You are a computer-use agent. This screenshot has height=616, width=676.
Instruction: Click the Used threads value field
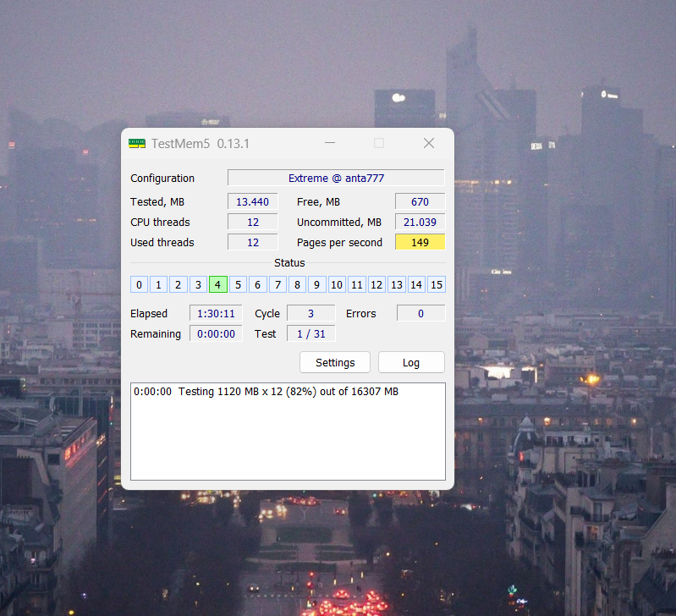point(253,242)
